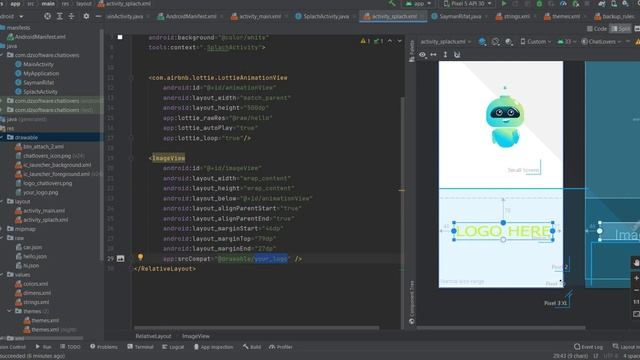The image size is (640, 360).
Task: Select your_logo.png in drawable folder
Action: [x=37, y=192]
